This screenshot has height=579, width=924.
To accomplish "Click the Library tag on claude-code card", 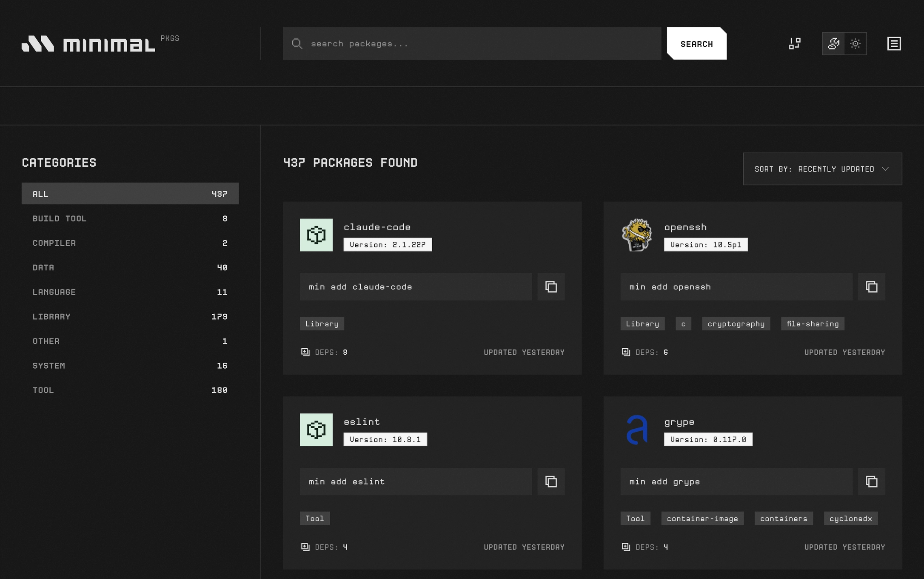I will [322, 324].
